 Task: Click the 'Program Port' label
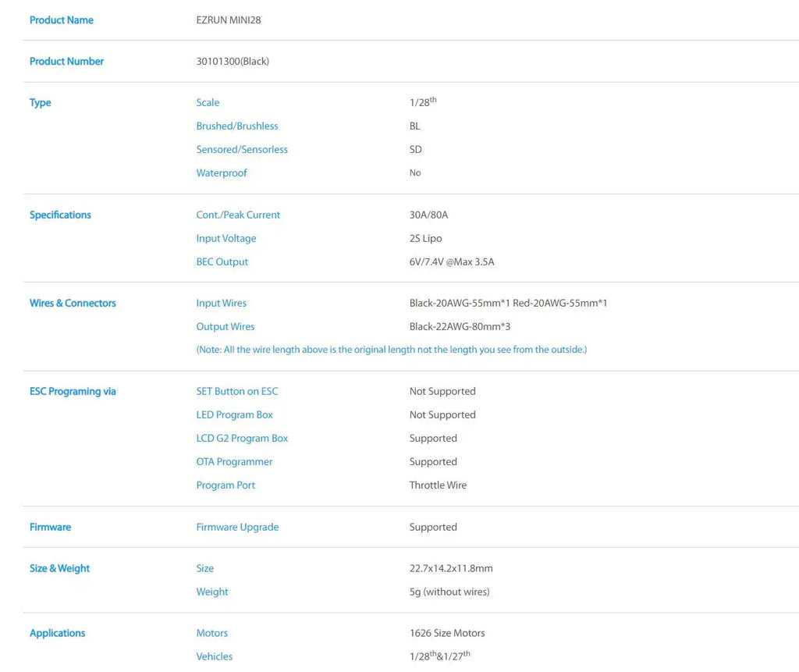[x=225, y=485]
